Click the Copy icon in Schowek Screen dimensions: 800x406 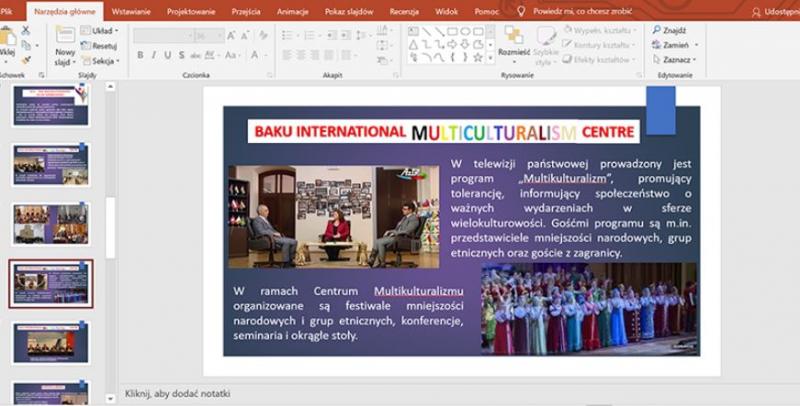26,46
